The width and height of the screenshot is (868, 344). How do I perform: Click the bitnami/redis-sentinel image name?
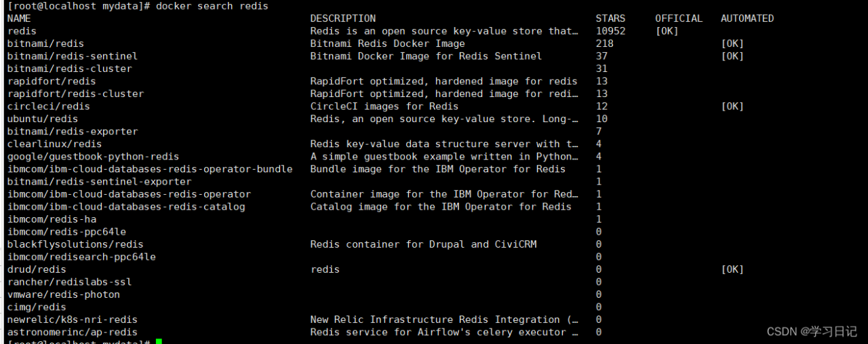(73, 56)
